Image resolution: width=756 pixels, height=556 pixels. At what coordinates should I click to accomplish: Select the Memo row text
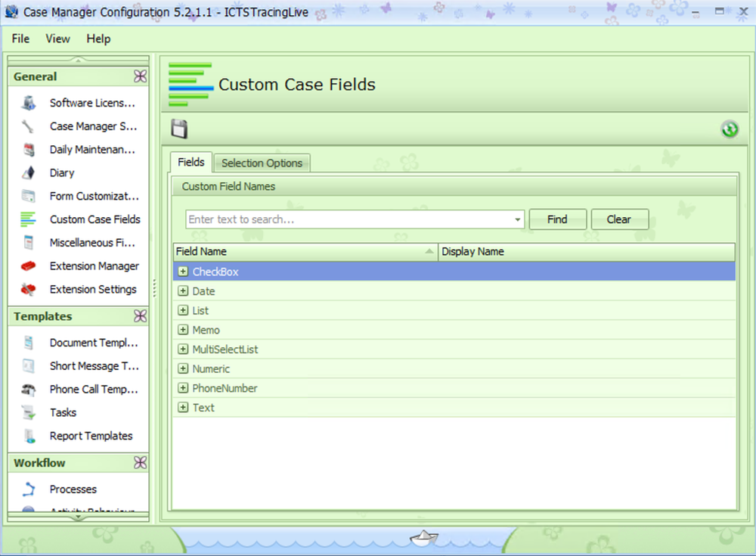(206, 330)
